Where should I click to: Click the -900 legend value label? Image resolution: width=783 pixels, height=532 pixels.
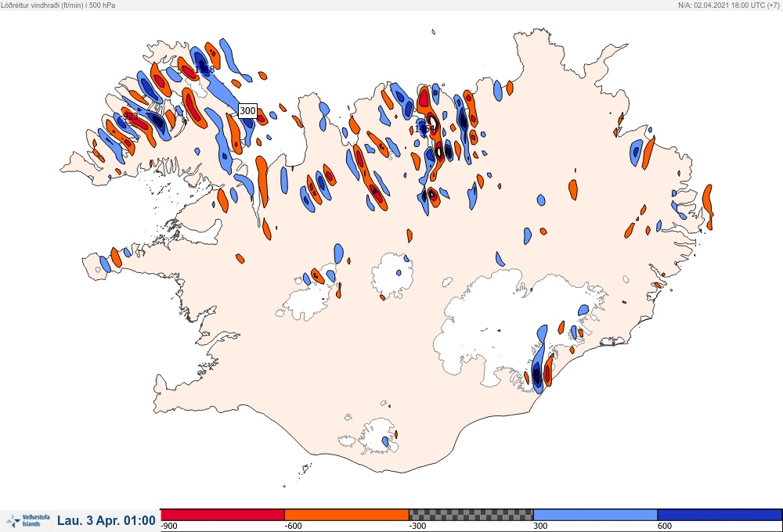point(169,526)
